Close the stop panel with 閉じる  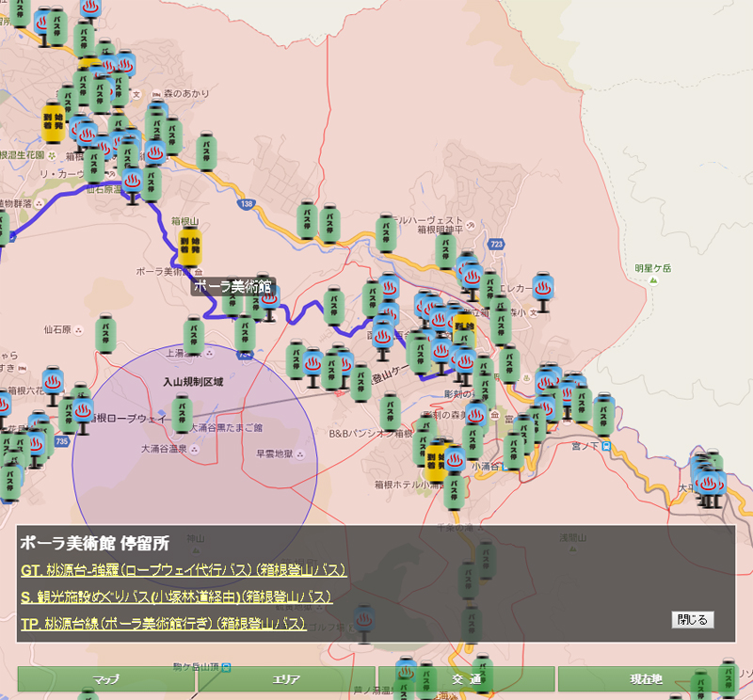(693, 620)
